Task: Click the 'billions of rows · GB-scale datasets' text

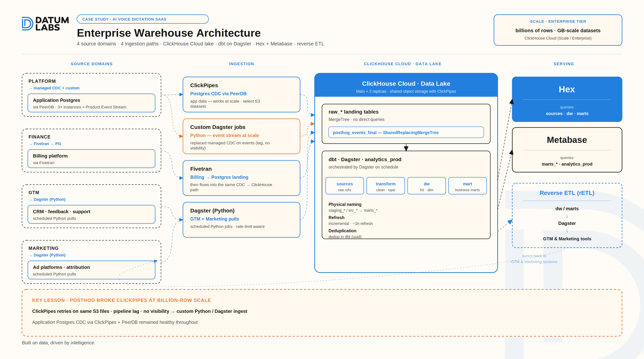Action: point(558,31)
